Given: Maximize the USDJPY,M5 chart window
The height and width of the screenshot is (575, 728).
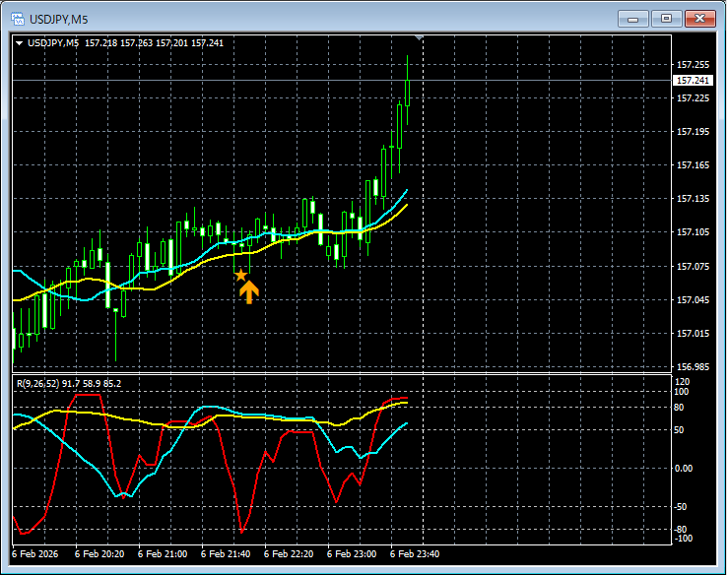Looking at the screenshot, I should click(x=667, y=18).
